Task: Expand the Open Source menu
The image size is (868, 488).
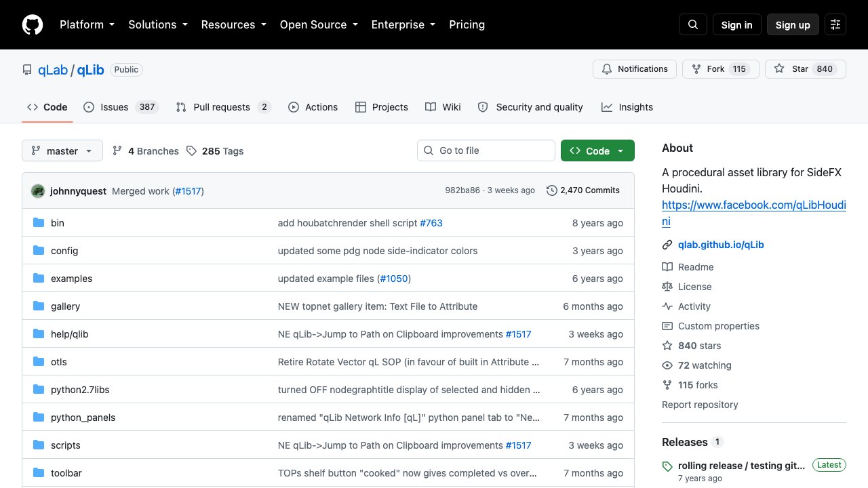Action: (319, 24)
